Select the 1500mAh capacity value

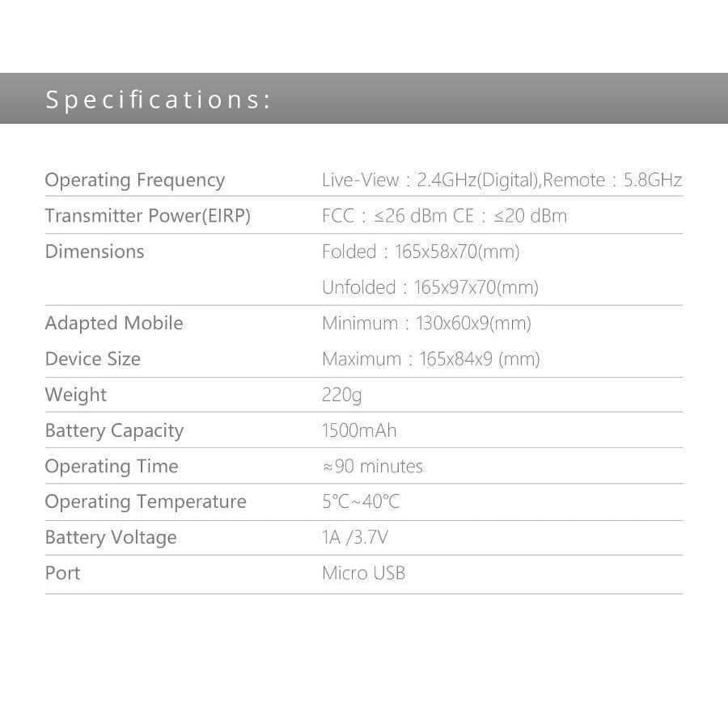pyautogui.click(x=359, y=430)
